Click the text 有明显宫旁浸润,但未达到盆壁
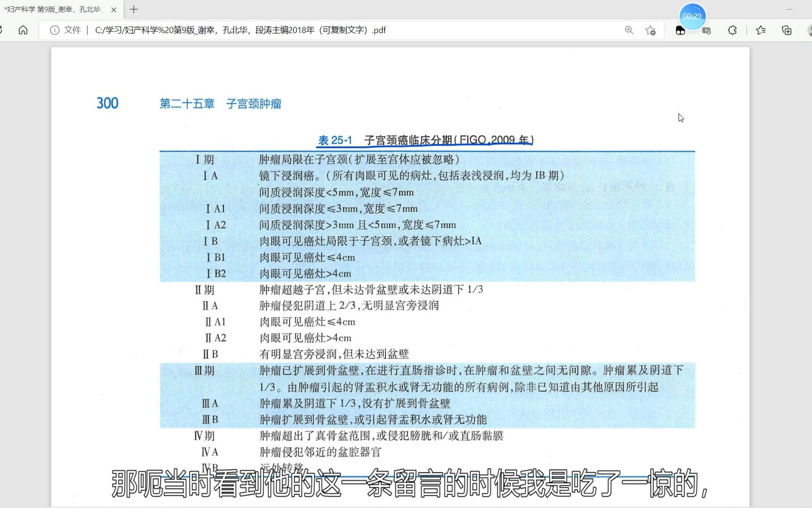This screenshot has width=812, height=508. (x=334, y=354)
